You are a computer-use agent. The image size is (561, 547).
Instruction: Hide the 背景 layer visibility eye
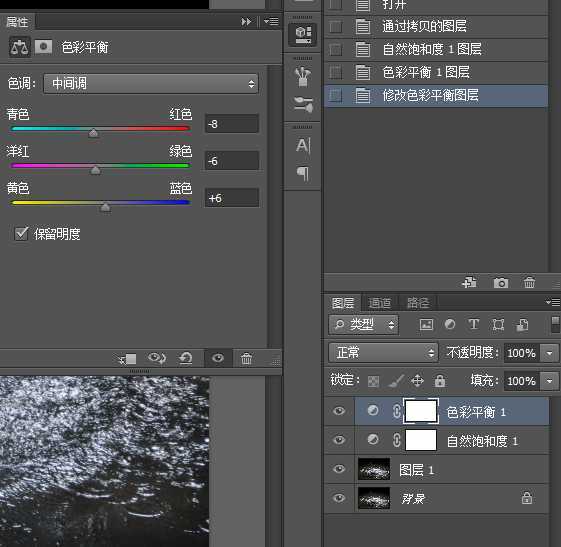(339, 498)
